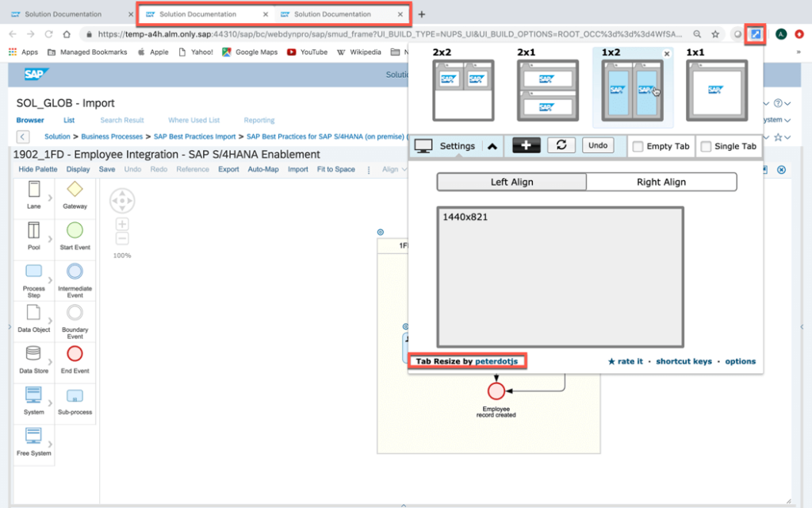This screenshot has height=508, width=812.
Task: Select the 2x1 layout thumbnail
Action: click(547, 90)
